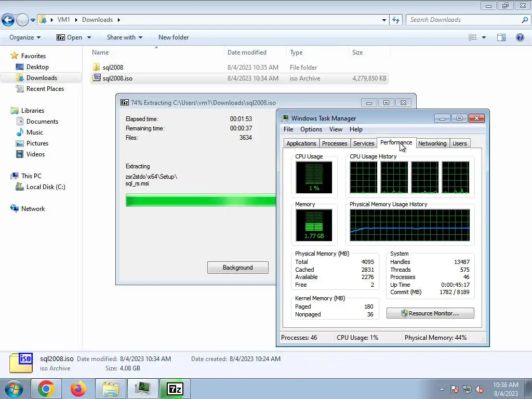The height and width of the screenshot is (399, 532).
Task: Click the Explorer help icon
Action: (x=520, y=37)
